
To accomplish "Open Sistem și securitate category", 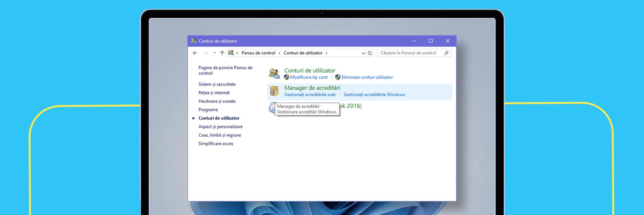I will (217, 84).
